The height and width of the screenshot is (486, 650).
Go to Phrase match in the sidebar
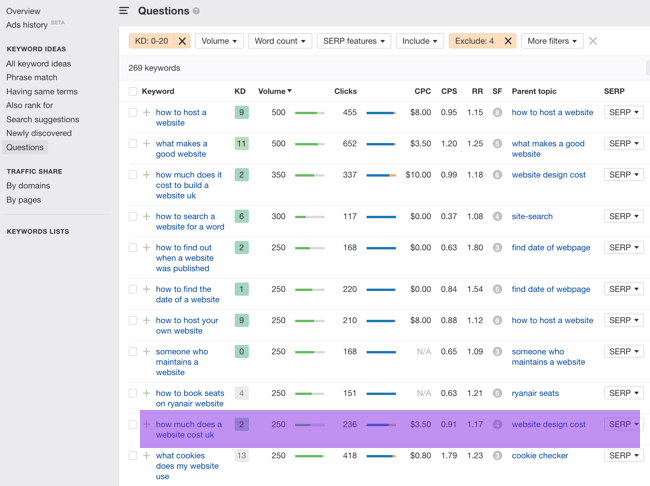[32, 77]
